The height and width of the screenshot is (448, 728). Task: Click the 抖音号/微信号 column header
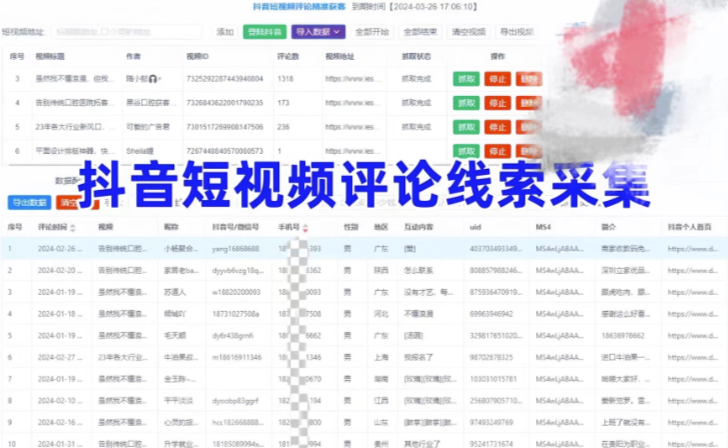click(x=235, y=227)
